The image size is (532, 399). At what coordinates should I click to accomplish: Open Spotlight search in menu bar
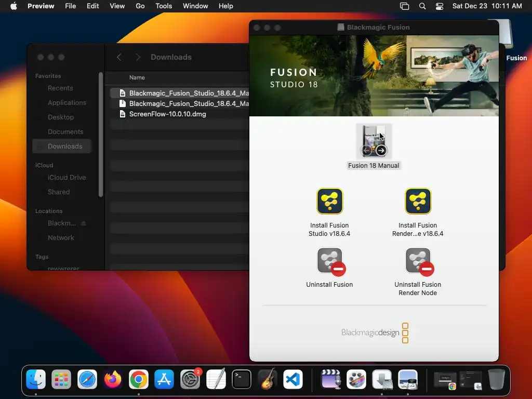click(422, 6)
